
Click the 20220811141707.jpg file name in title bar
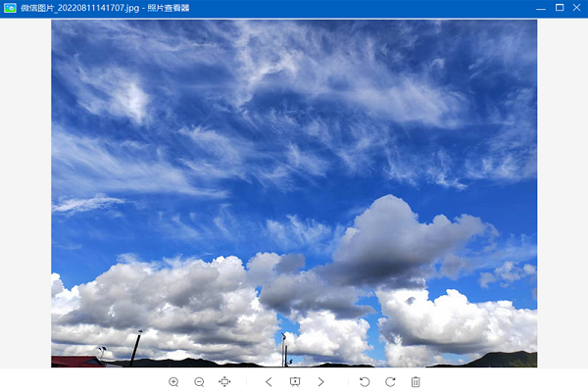(98, 8)
